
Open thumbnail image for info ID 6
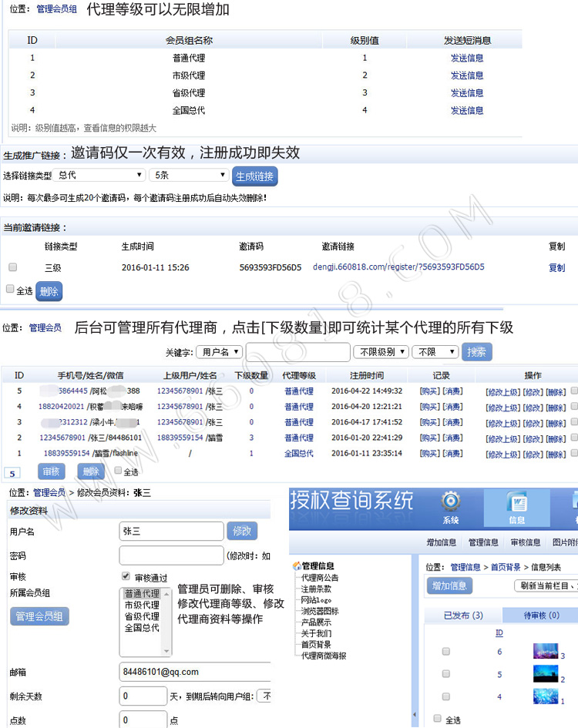546,651
